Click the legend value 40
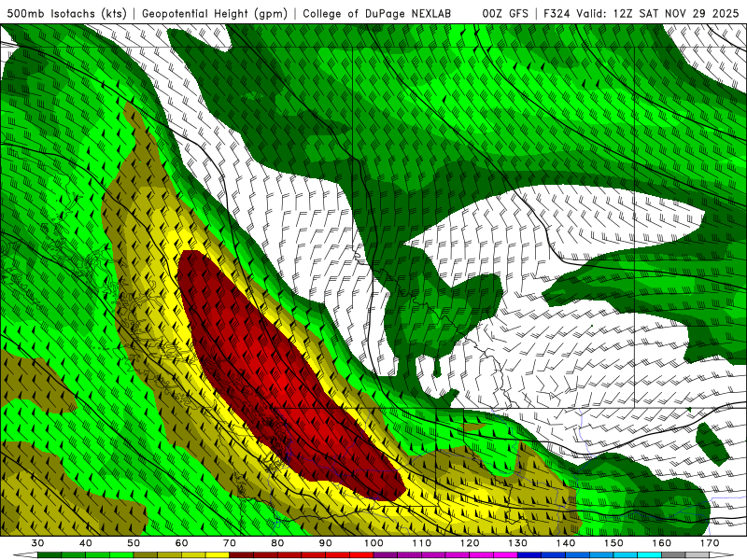This screenshot has height=560, width=747. [86, 543]
